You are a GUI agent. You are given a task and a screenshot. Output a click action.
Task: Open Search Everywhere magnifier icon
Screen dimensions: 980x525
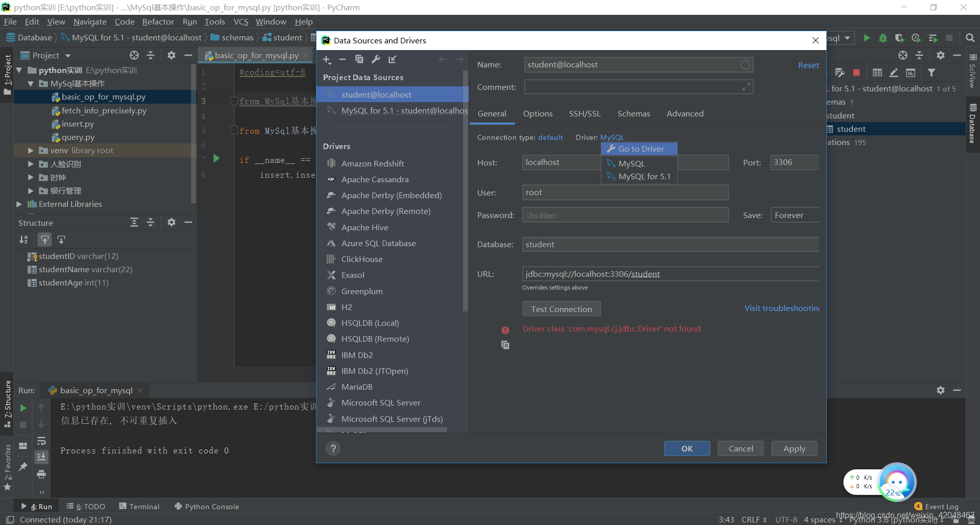pyautogui.click(x=970, y=38)
